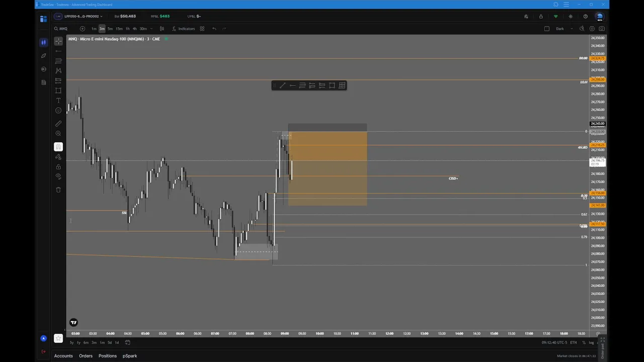Open the favorites star toolbar button
This screenshot has height=362, width=644.
click(58, 338)
